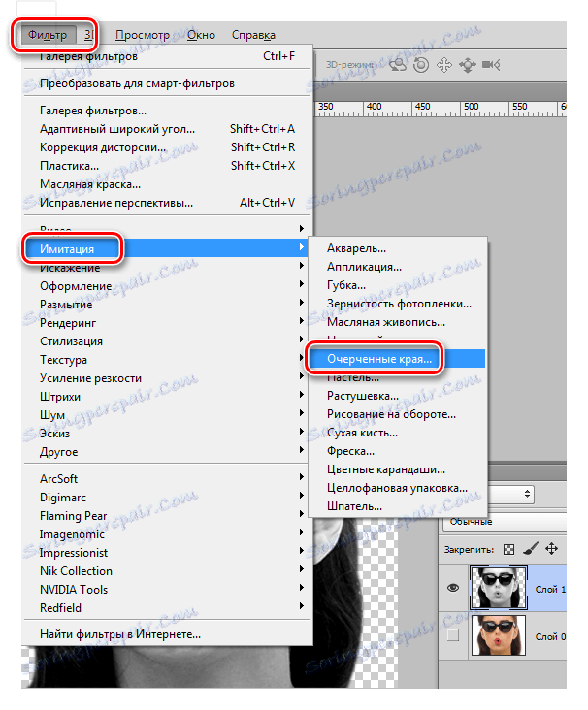The width and height of the screenshot is (588, 710).
Task: Select Коррекция дисторсии... filter
Action: click(167, 147)
